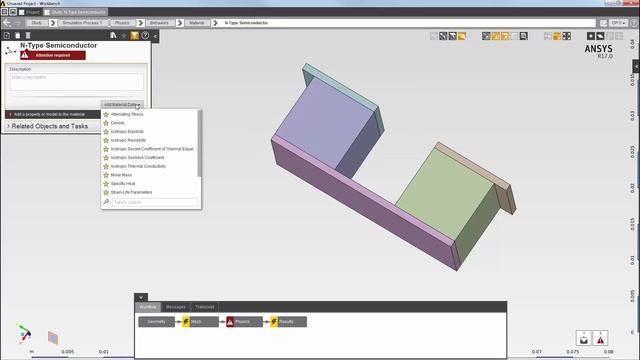This screenshot has width=640, height=360.
Task: Favorite Strain-Life Parameters with its star icon
Action: click(106, 192)
